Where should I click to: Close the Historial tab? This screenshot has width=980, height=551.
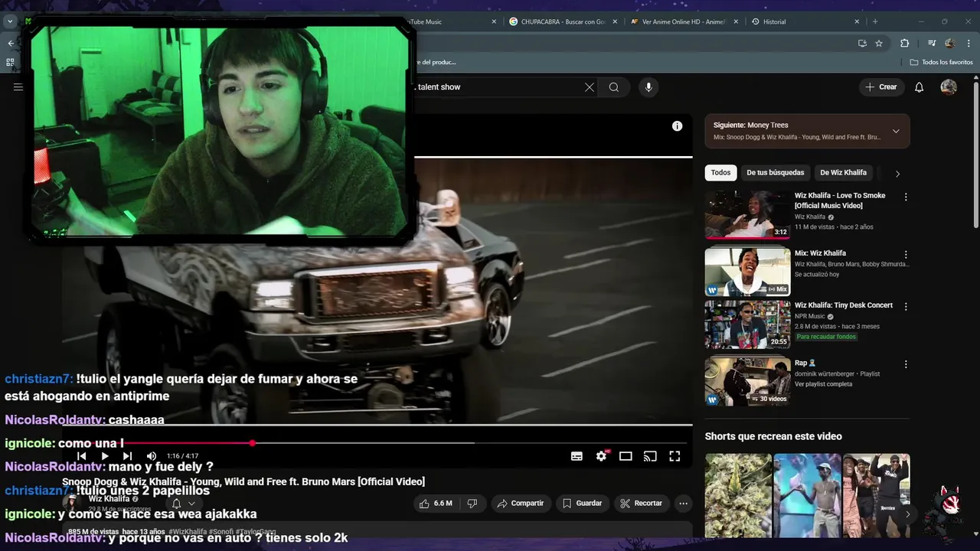(x=857, y=21)
